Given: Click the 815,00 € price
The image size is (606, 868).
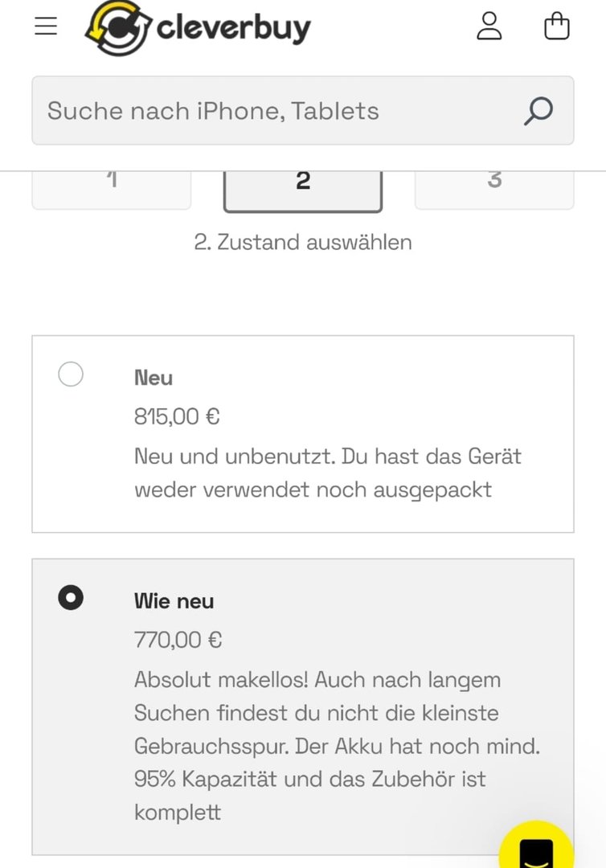Looking at the screenshot, I should (177, 417).
